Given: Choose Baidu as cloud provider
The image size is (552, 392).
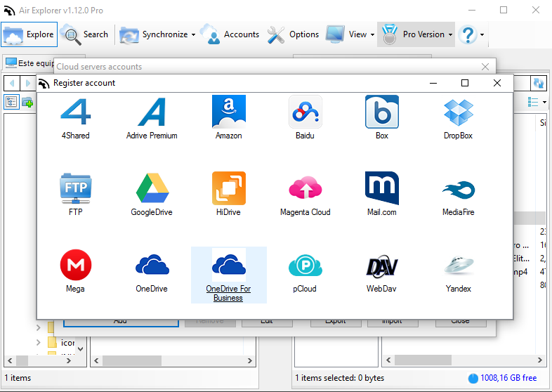Looking at the screenshot, I should [x=305, y=119].
